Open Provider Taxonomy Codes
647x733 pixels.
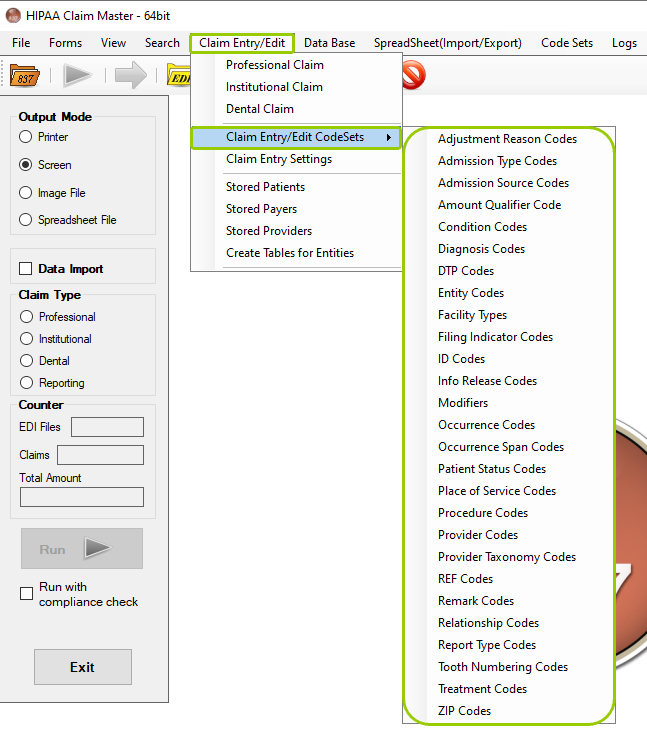click(x=507, y=557)
